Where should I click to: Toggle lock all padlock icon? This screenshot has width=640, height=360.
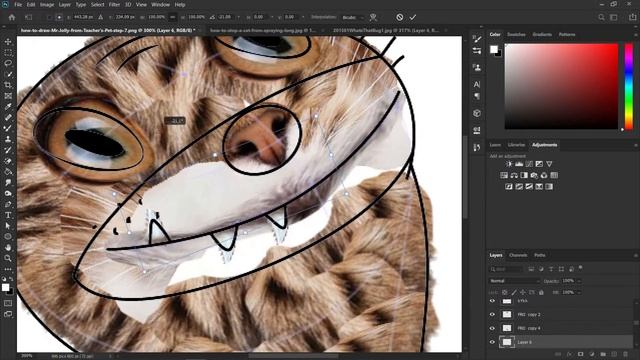tap(541, 292)
